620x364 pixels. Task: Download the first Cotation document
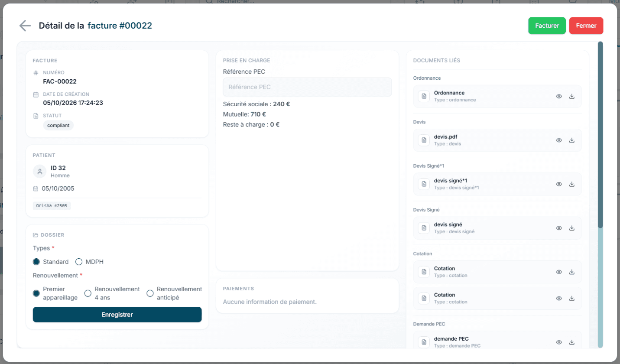(x=571, y=272)
